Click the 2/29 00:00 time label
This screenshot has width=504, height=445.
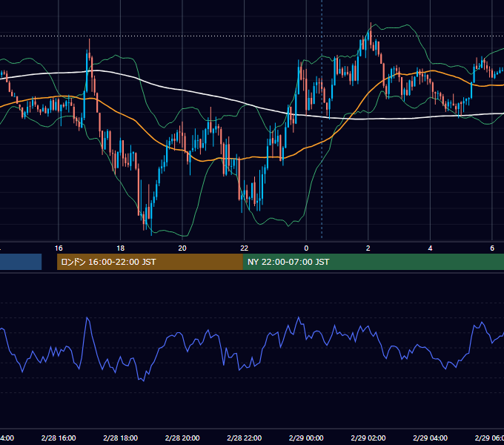pos(306,438)
